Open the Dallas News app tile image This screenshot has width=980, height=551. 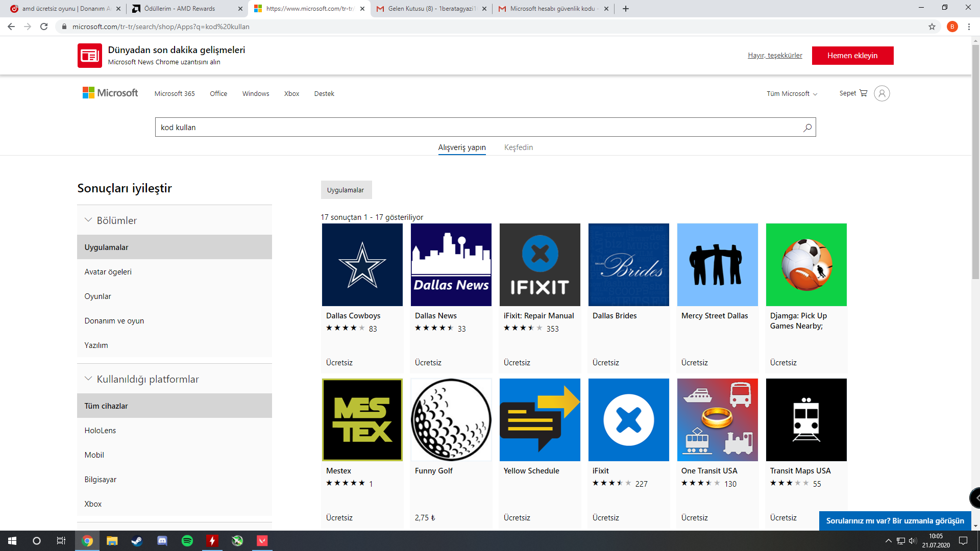point(451,265)
